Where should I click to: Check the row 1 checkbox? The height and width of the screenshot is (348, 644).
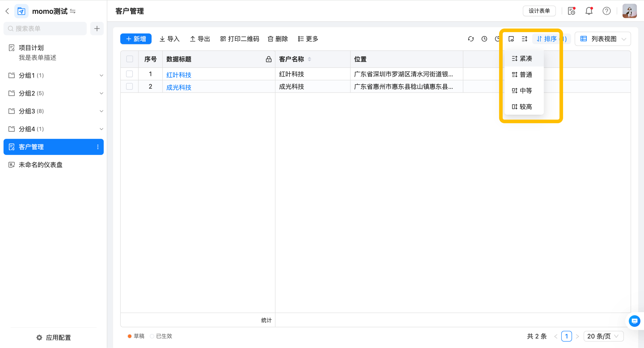pos(129,74)
